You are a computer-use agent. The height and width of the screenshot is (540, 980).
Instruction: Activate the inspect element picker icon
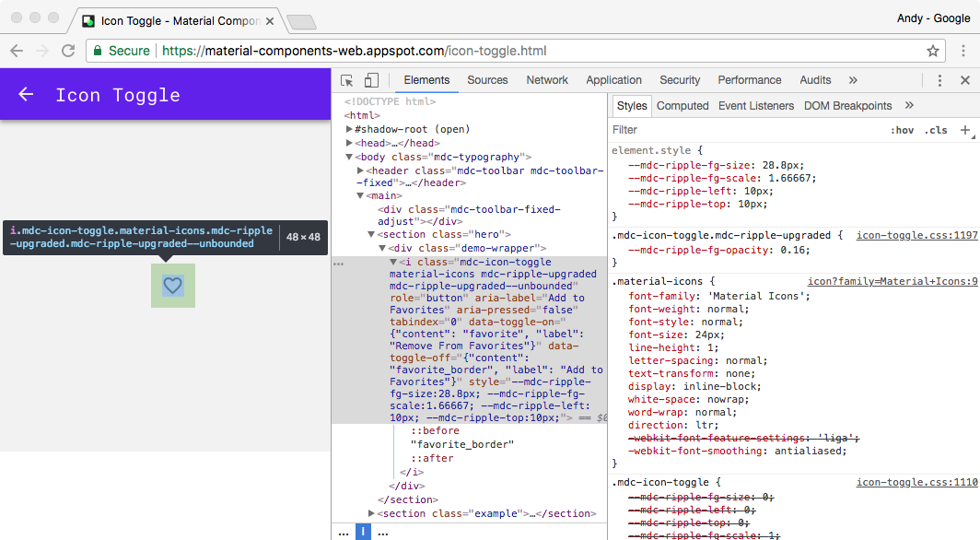[x=346, y=80]
